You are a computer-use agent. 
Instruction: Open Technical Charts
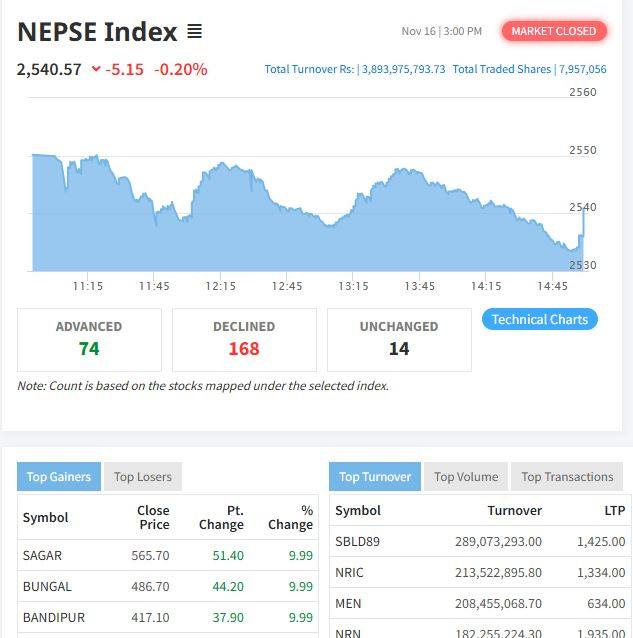[540, 320]
